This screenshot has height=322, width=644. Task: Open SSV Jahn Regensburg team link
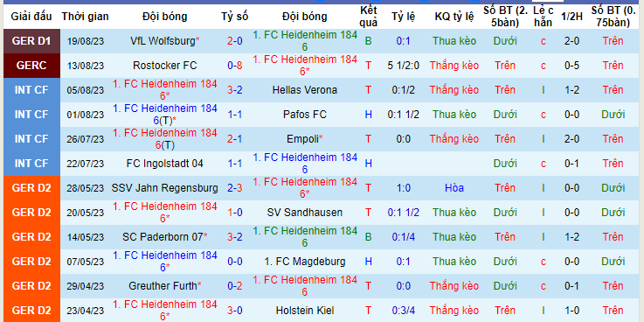164,188
